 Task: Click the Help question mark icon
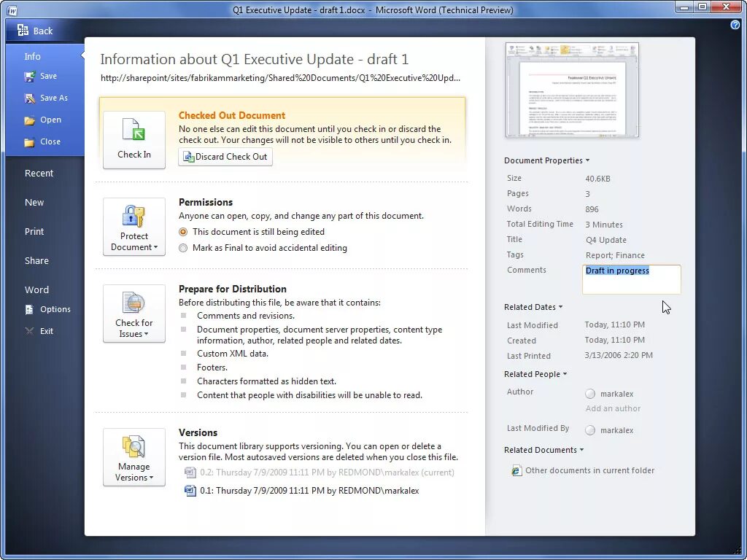[735, 25]
